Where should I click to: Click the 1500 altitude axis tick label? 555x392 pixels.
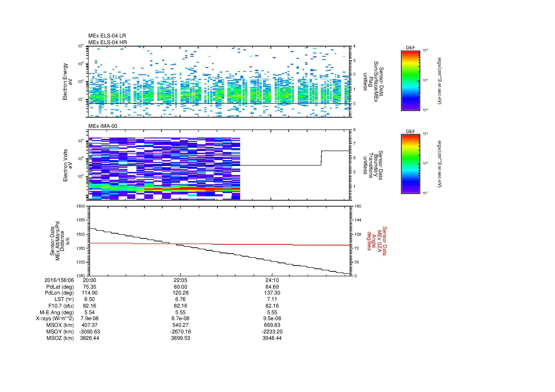point(81,234)
